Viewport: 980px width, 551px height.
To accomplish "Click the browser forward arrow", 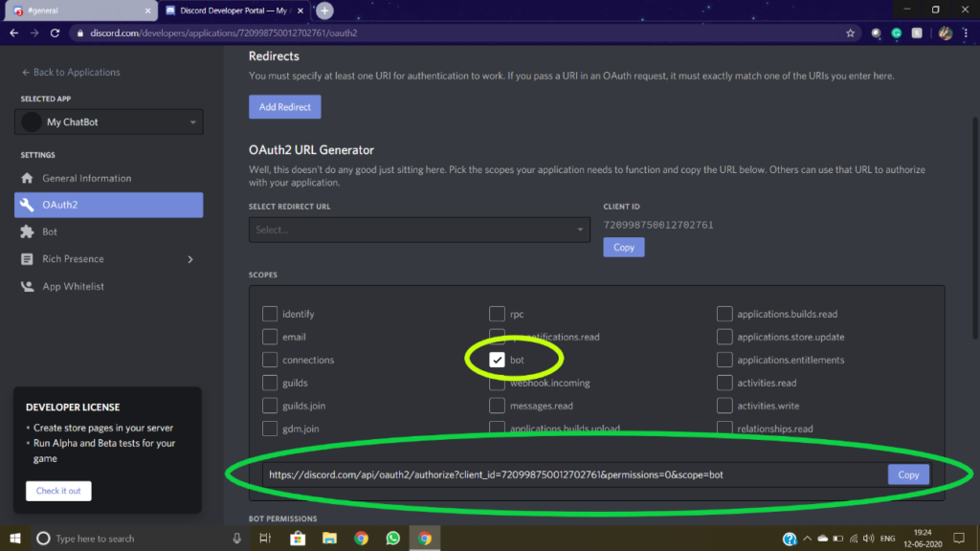I will coord(34,33).
